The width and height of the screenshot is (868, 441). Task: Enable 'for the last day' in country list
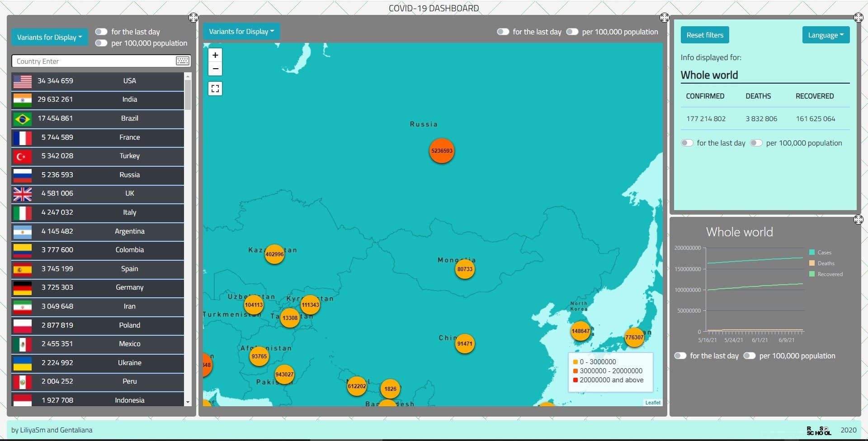pos(101,32)
